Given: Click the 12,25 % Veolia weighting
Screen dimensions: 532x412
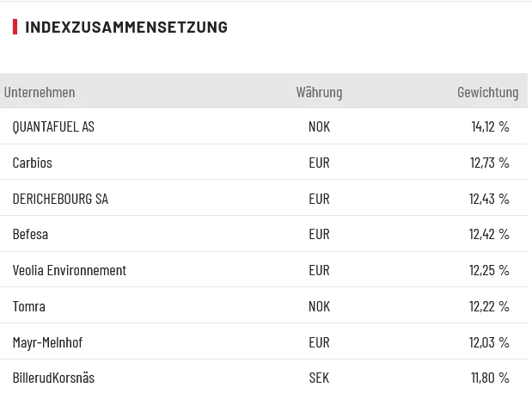Looking at the screenshot, I should (x=489, y=270).
